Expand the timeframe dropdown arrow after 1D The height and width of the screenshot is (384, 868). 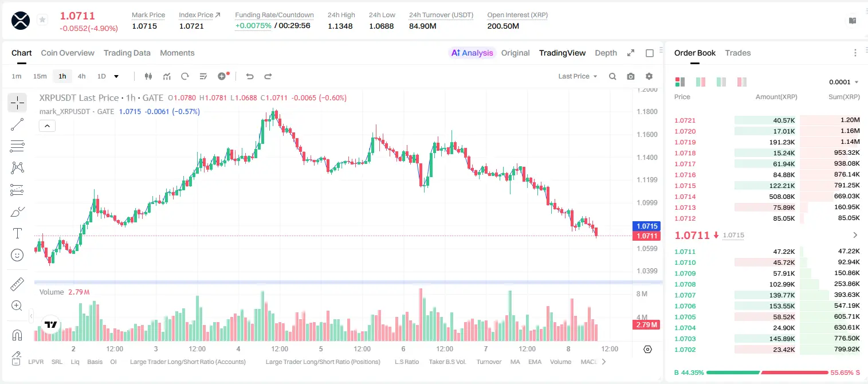tap(116, 76)
